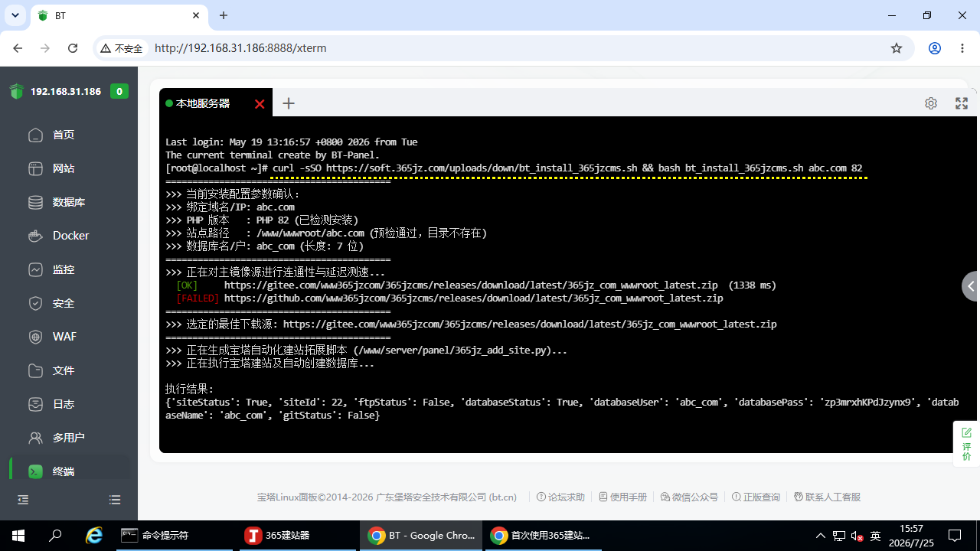Click the 不安全 site security indicator
980x551 pixels.
(x=122, y=48)
